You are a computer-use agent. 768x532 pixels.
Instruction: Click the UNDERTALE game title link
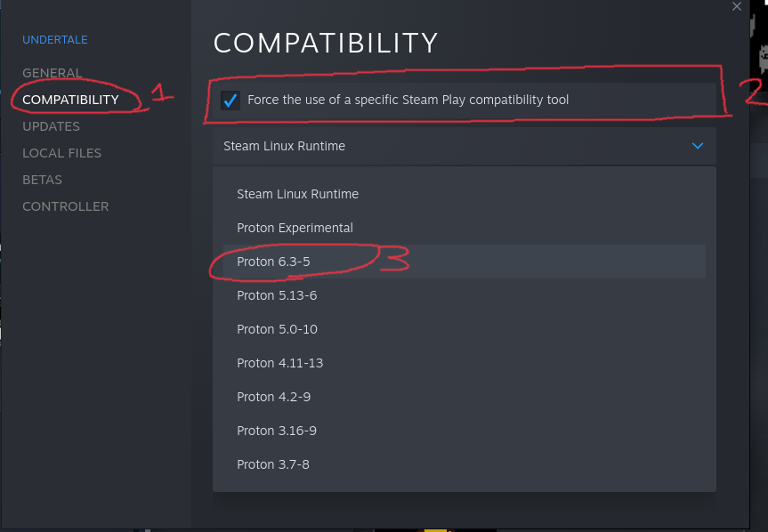[54, 40]
